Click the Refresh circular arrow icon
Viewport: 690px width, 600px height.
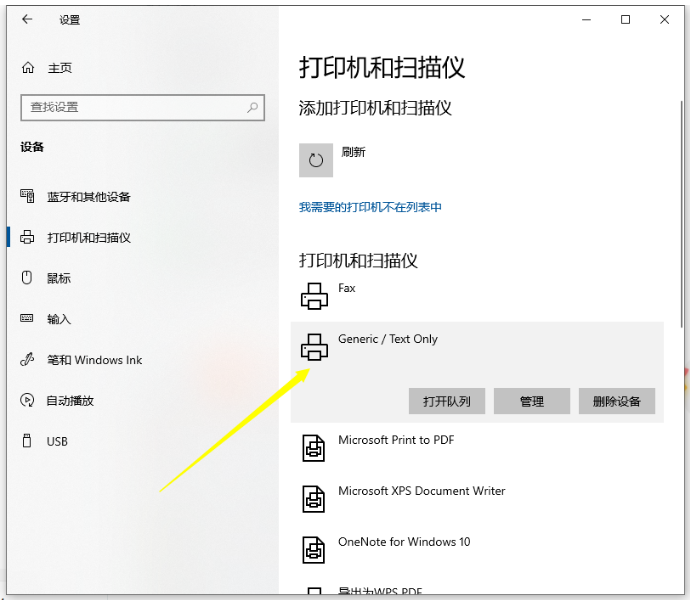pos(316,160)
